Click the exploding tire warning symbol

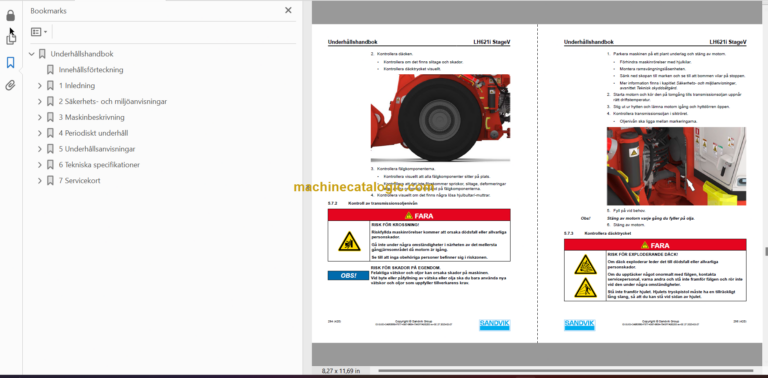pos(585,264)
